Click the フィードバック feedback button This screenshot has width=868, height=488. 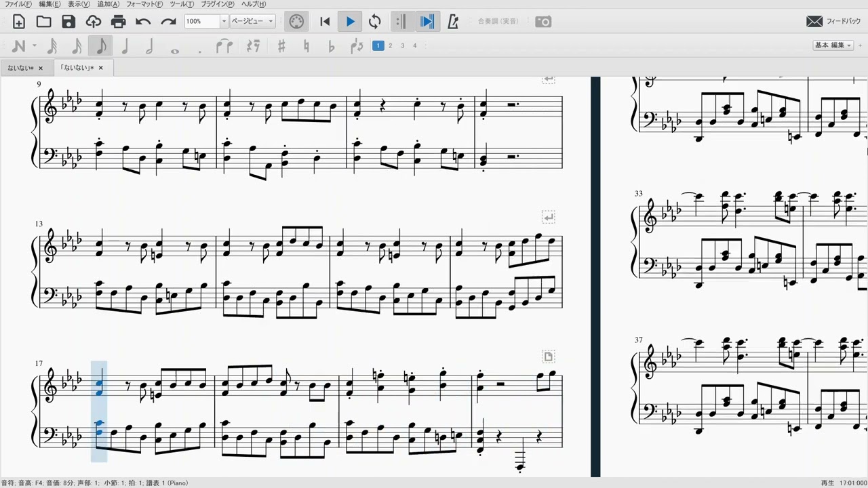click(x=833, y=22)
